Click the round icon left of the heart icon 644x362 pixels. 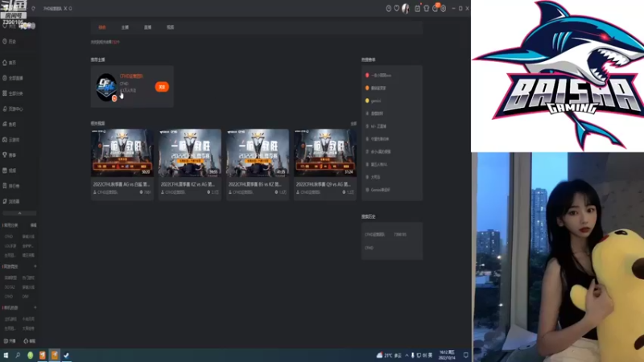(389, 8)
